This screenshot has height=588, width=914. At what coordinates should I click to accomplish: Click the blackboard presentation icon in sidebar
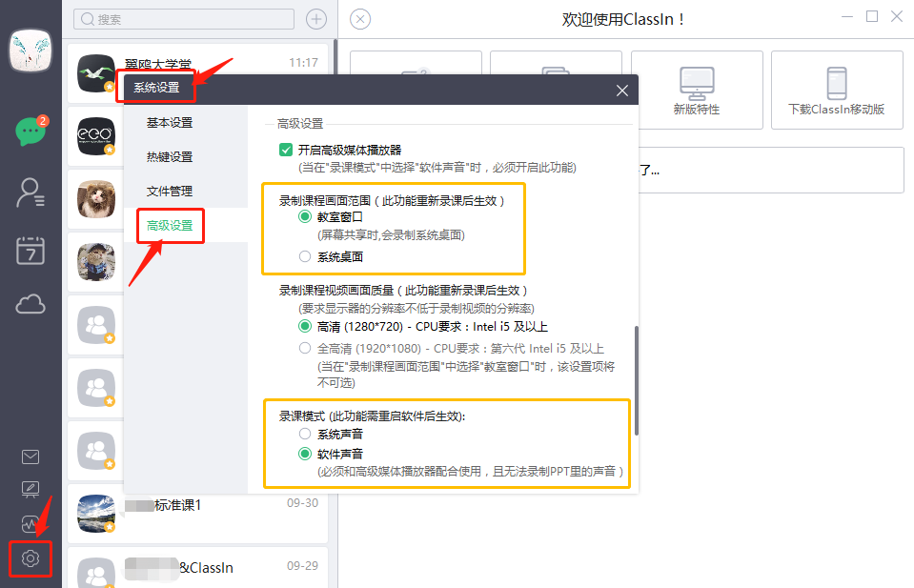pyautogui.click(x=30, y=490)
